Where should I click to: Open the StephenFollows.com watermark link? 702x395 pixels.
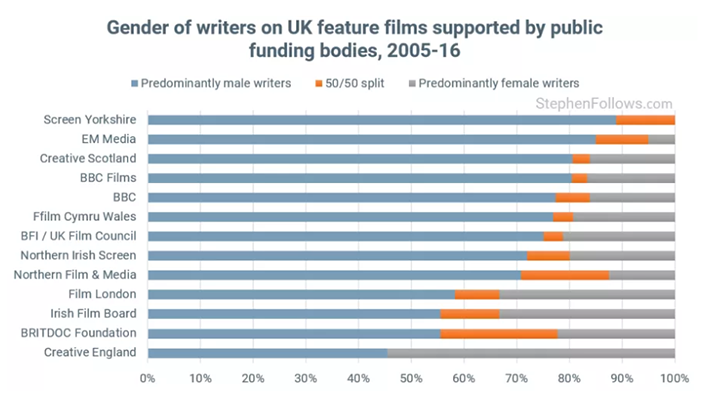604,103
